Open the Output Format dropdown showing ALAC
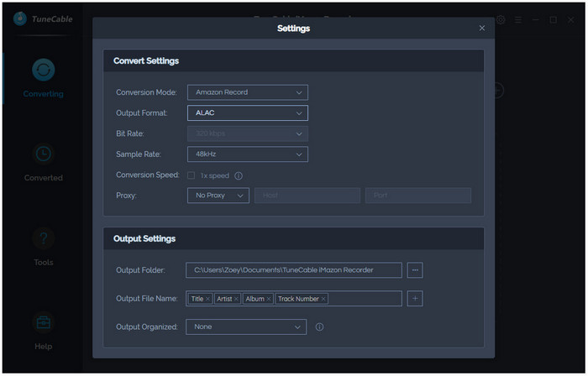Screen dimensions: 588x376 (x=248, y=113)
